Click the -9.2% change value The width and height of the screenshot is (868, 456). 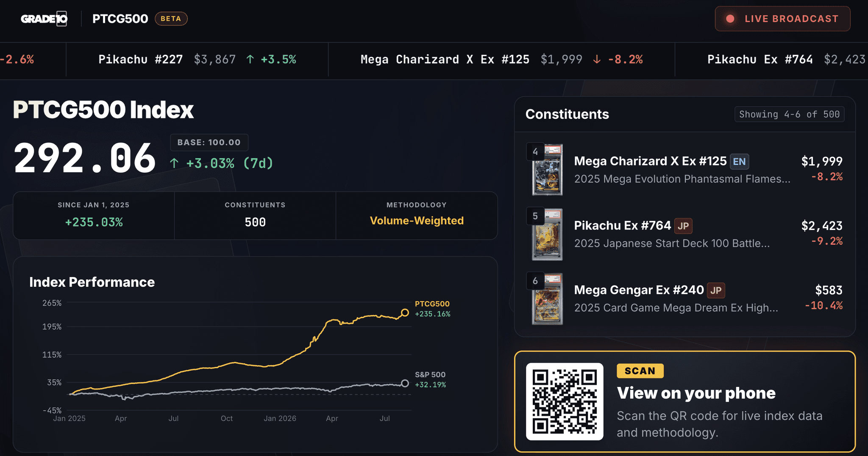click(x=826, y=241)
